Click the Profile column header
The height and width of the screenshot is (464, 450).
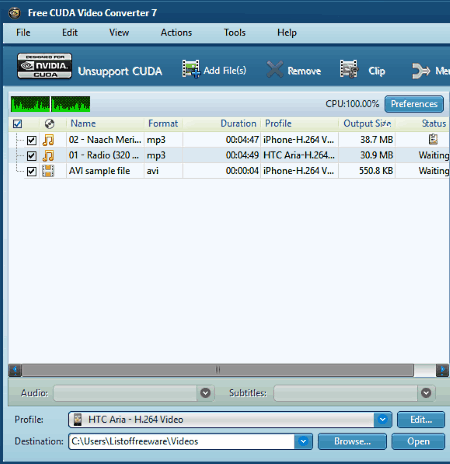pos(278,124)
